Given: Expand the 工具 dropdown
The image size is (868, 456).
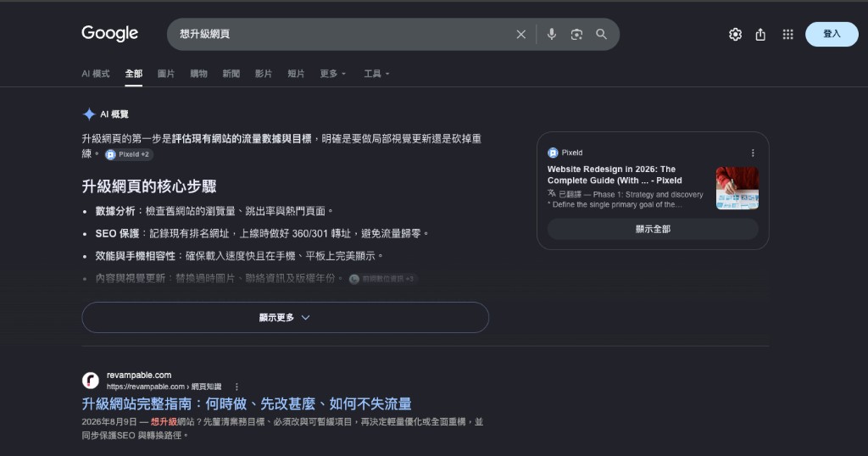Looking at the screenshot, I should (376, 74).
